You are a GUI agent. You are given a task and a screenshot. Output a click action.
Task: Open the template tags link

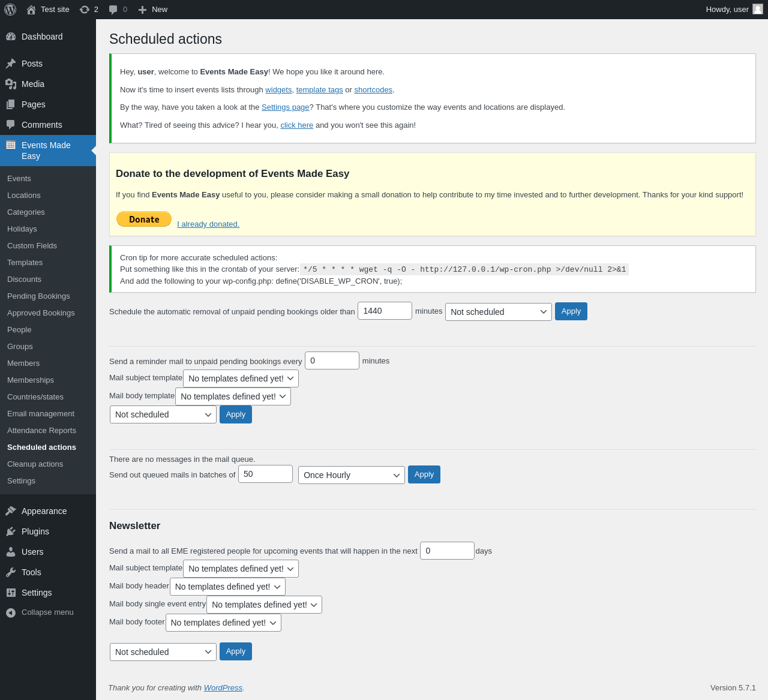click(x=320, y=90)
